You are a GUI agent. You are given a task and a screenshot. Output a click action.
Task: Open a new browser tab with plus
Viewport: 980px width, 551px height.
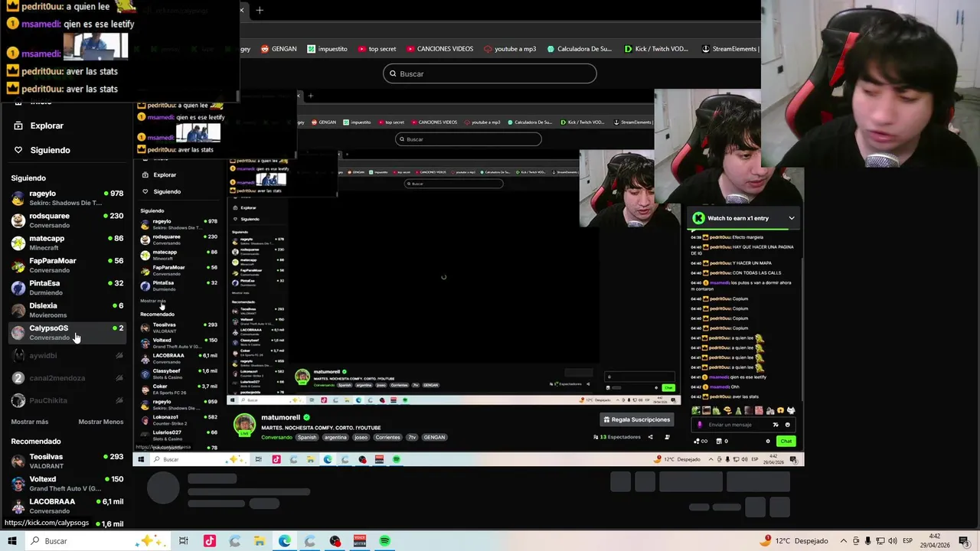tap(260, 10)
